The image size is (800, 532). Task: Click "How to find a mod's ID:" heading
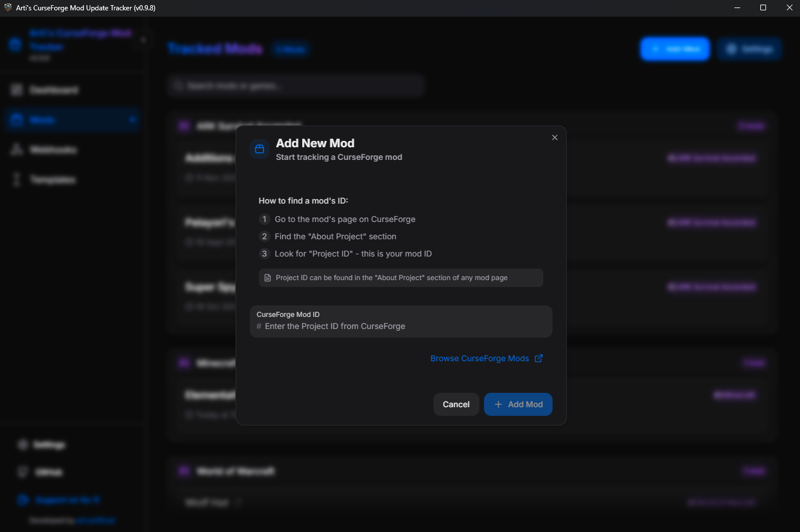(x=303, y=201)
